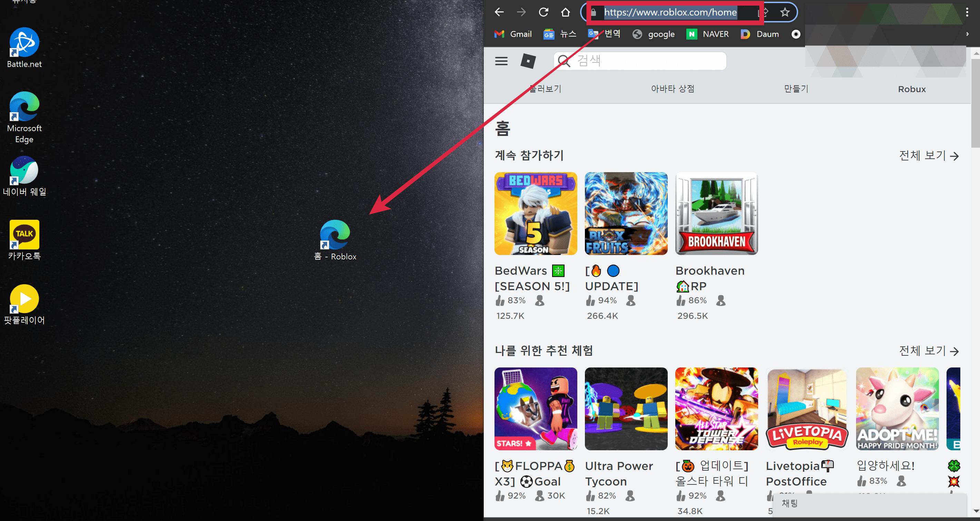The height and width of the screenshot is (521, 980).
Task: Open the 둘러보기 tab
Action: pos(545,89)
